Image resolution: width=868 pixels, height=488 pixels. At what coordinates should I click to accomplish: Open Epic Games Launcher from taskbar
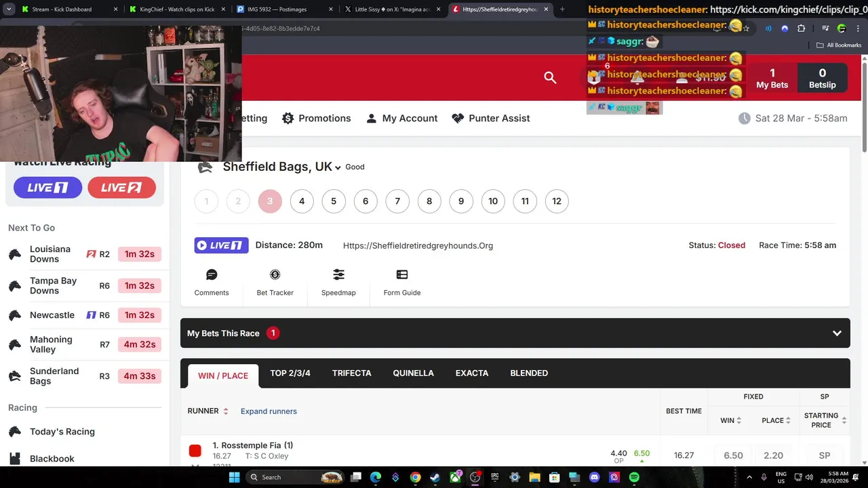tap(495, 477)
